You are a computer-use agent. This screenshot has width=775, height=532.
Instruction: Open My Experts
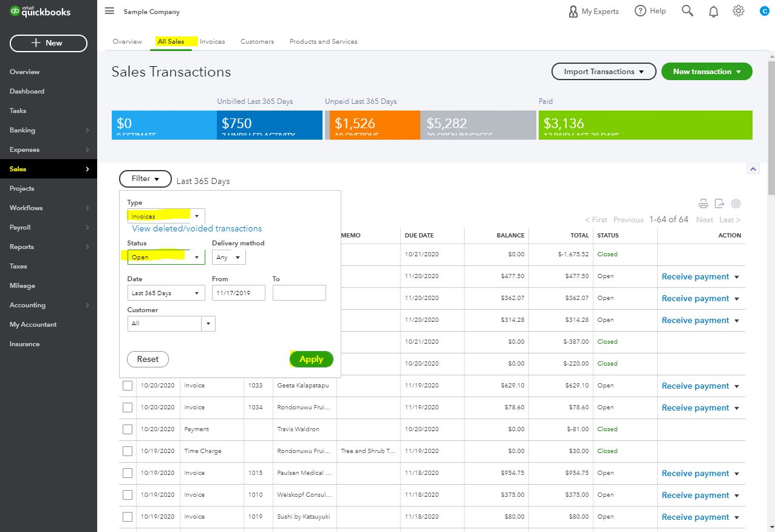click(593, 11)
